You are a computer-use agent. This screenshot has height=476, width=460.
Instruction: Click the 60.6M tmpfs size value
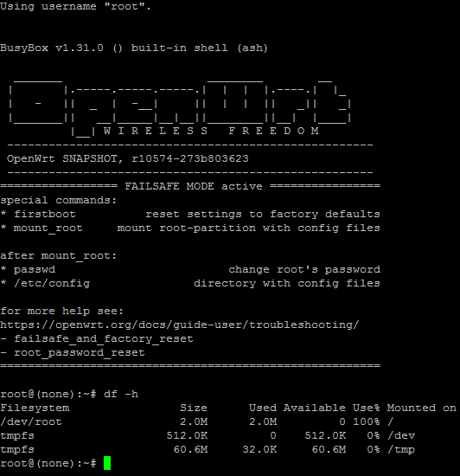pos(191,449)
